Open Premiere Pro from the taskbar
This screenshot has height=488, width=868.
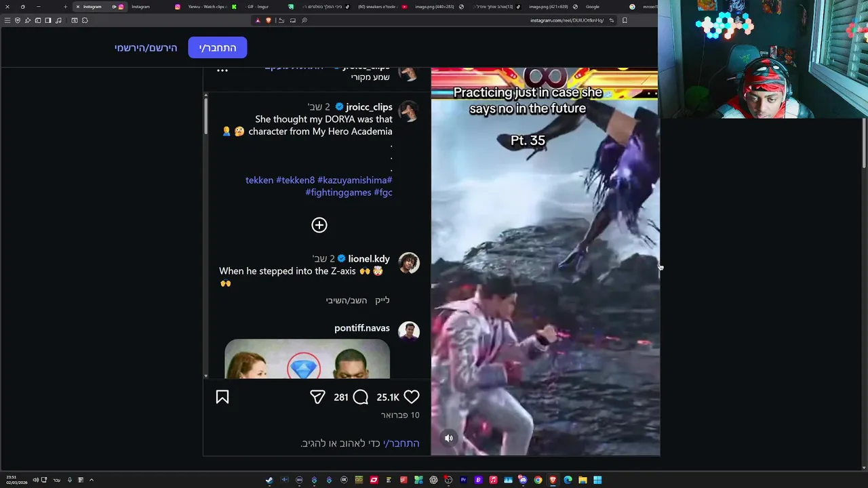(x=463, y=480)
